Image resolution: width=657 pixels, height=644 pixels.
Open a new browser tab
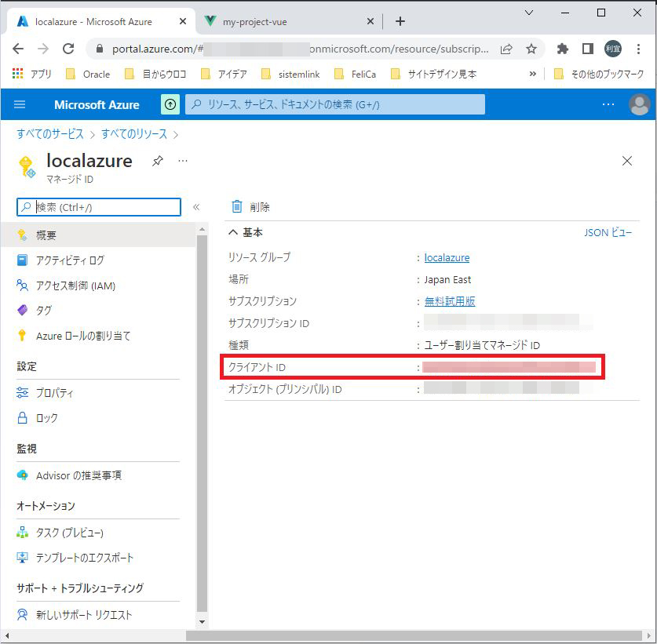click(400, 21)
